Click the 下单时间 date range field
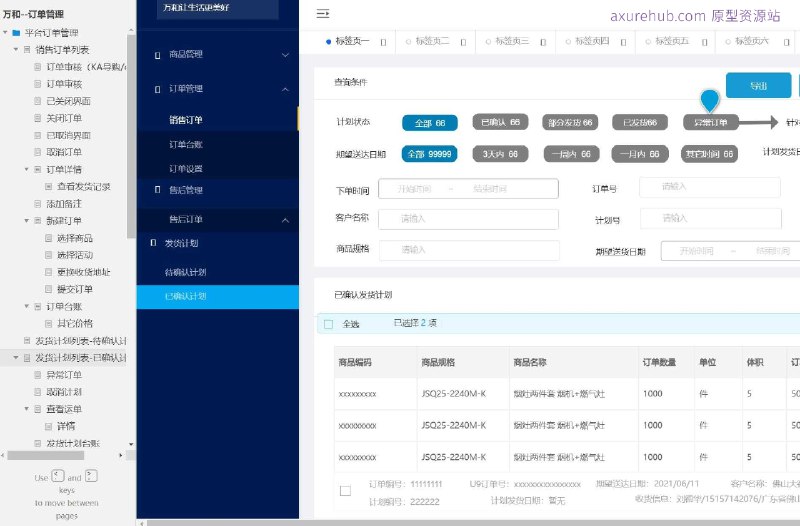This screenshot has width=800, height=526. pos(468,189)
